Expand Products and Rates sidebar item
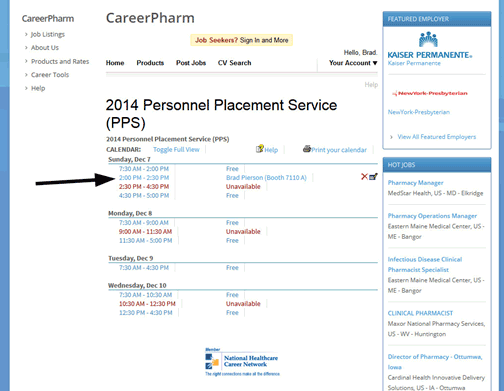 (60, 61)
